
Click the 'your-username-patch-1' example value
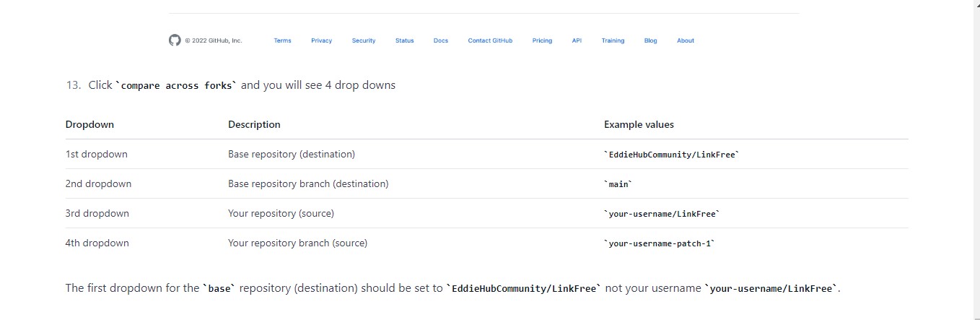pos(660,243)
